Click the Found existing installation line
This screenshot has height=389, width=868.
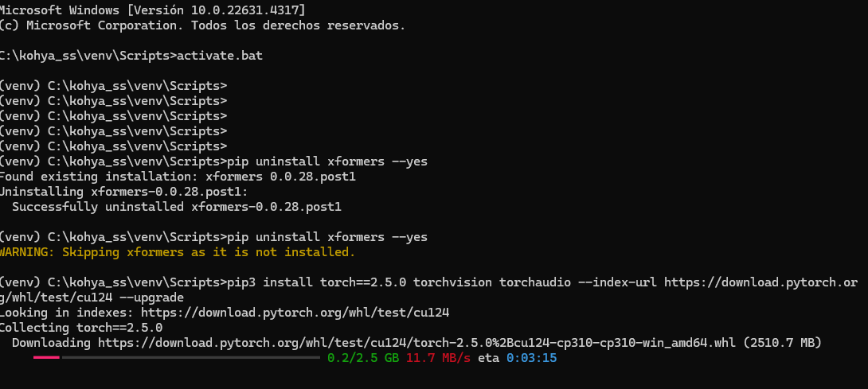(177, 177)
